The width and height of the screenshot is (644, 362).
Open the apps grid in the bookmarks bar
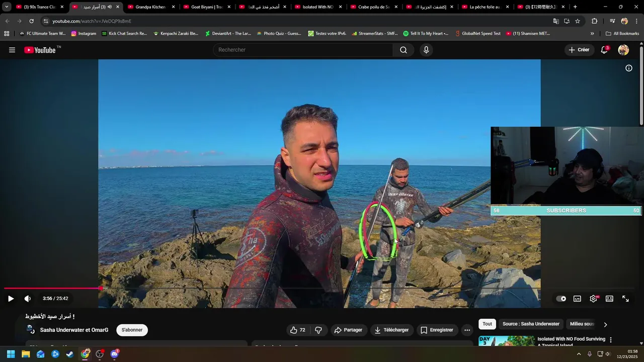pyautogui.click(x=7, y=34)
